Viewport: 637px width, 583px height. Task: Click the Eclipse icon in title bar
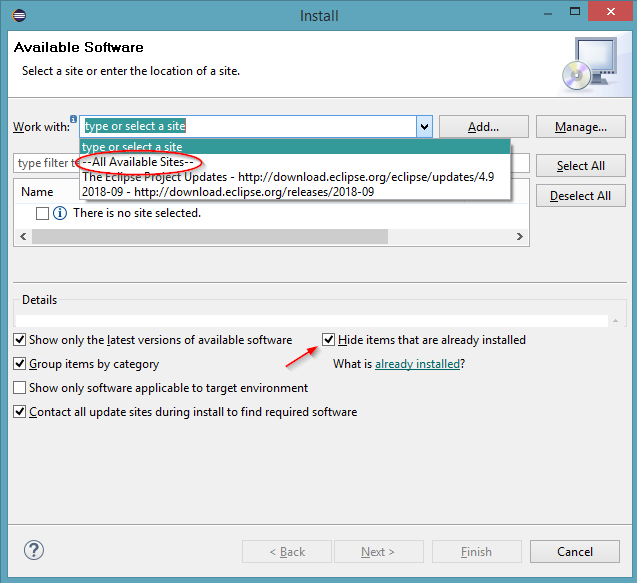pyautogui.click(x=21, y=15)
